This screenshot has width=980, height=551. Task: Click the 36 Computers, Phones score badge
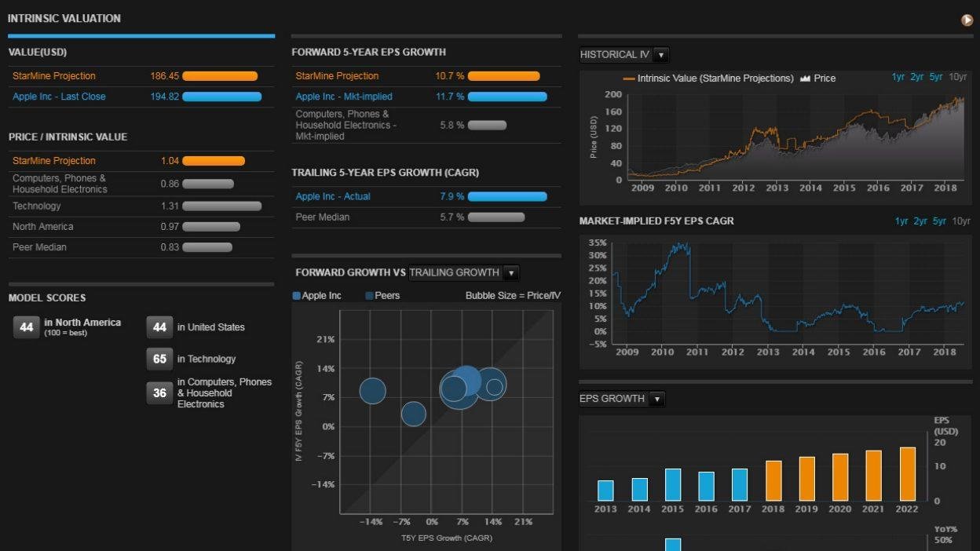(159, 392)
